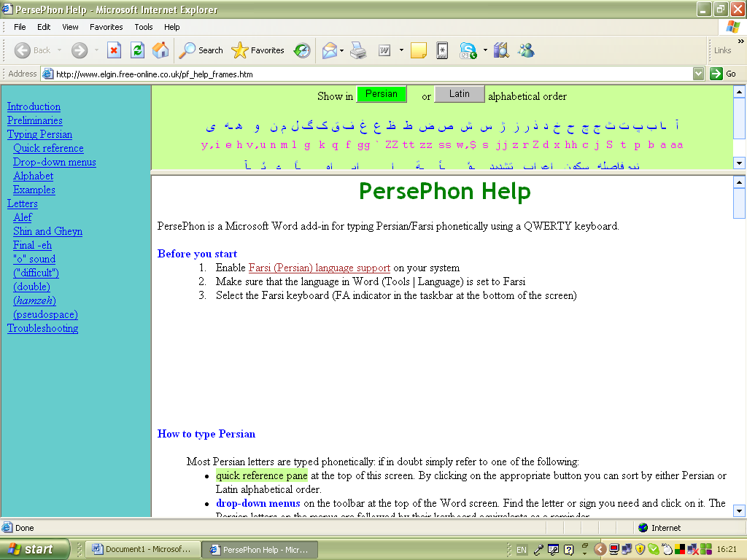Click the Research books toolbar icon
The width and height of the screenshot is (747, 560).
pos(501,50)
